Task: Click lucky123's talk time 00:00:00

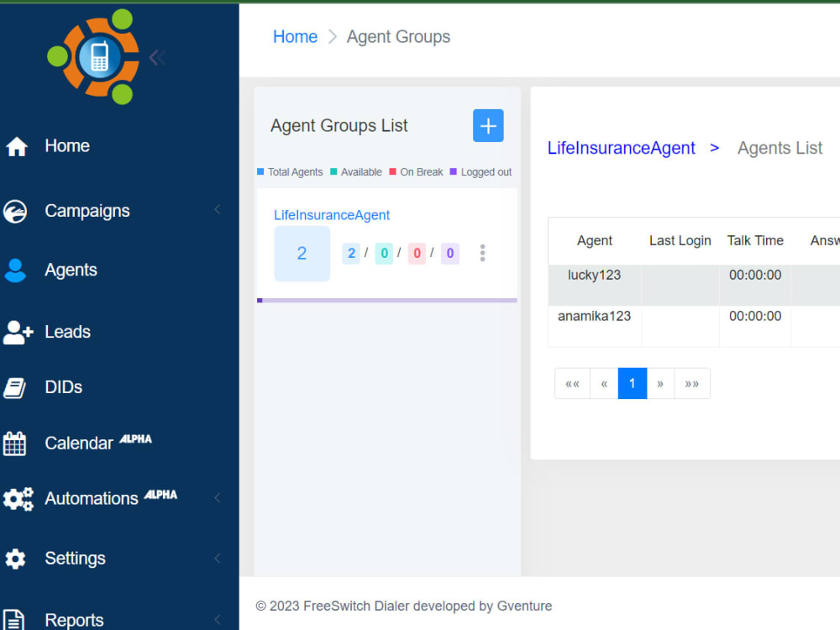Action: point(755,275)
